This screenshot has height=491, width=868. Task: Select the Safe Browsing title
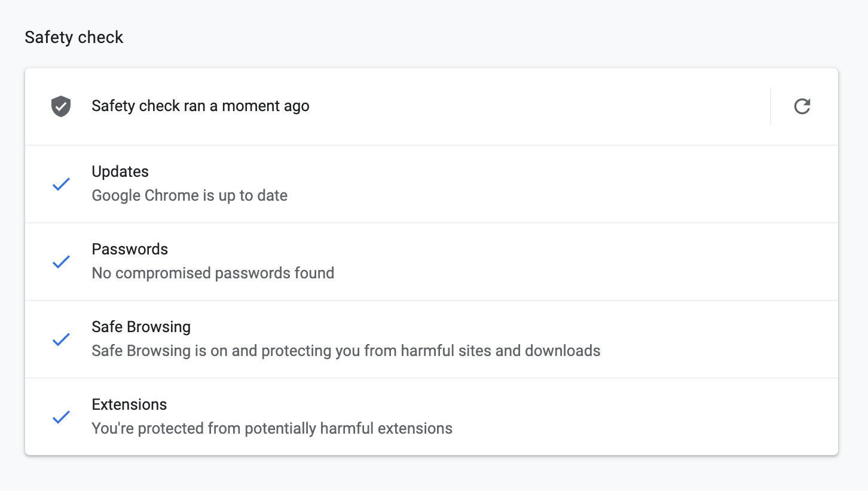coord(141,327)
